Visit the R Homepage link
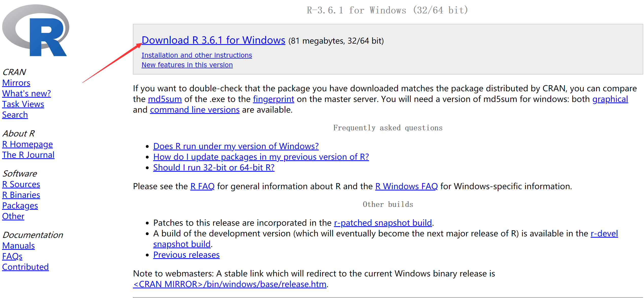 (27, 144)
